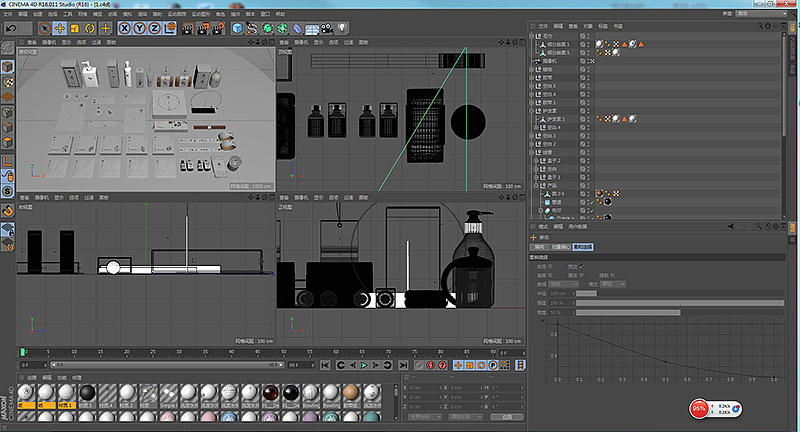The width and height of the screenshot is (800, 432).
Task: Click the Floor object icon in toolbar
Action: coord(312,28)
